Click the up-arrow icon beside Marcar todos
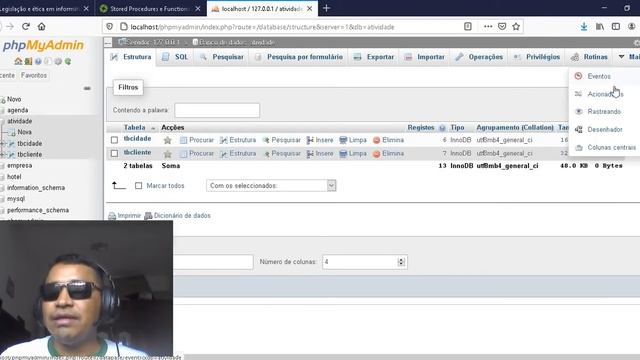 [x=119, y=186]
